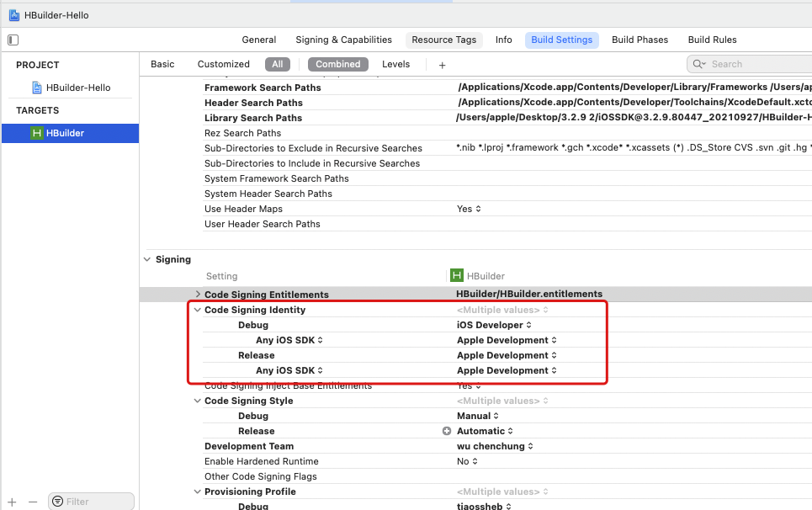Toggle the sidebar panel icon
Image resolution: width=812 pixels, height=510 pixels.
click(13, 40)
